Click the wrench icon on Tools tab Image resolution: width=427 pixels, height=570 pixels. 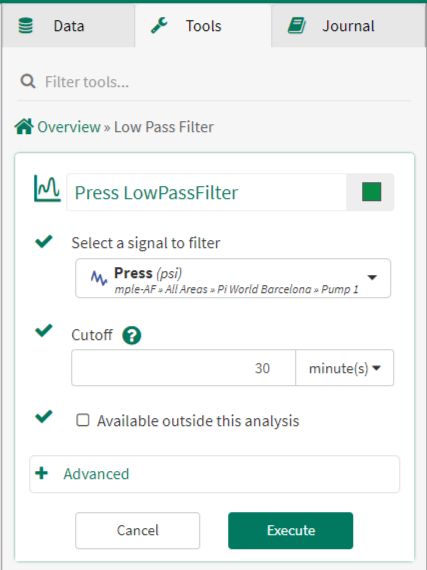(x=159, y=26)
